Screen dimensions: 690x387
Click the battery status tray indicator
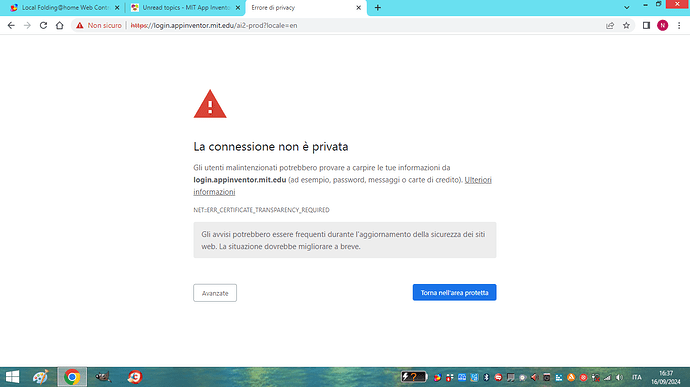pos(414,377)
